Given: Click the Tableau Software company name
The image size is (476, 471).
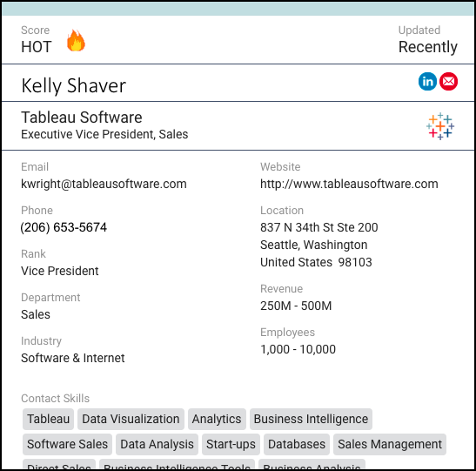Looking at the screenshot, I should (81, 118).
